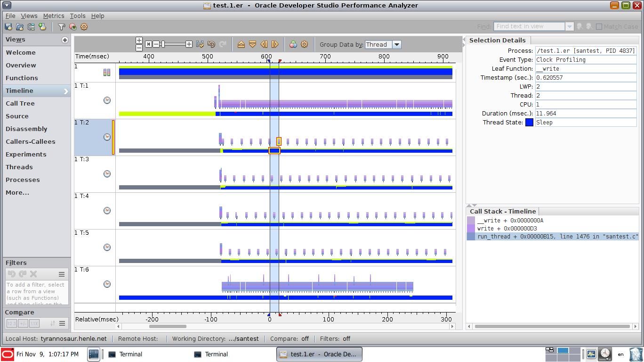The image size is (644, 362).
Task: Click the vertical zoom-in plus button
Action: (139, 41)
